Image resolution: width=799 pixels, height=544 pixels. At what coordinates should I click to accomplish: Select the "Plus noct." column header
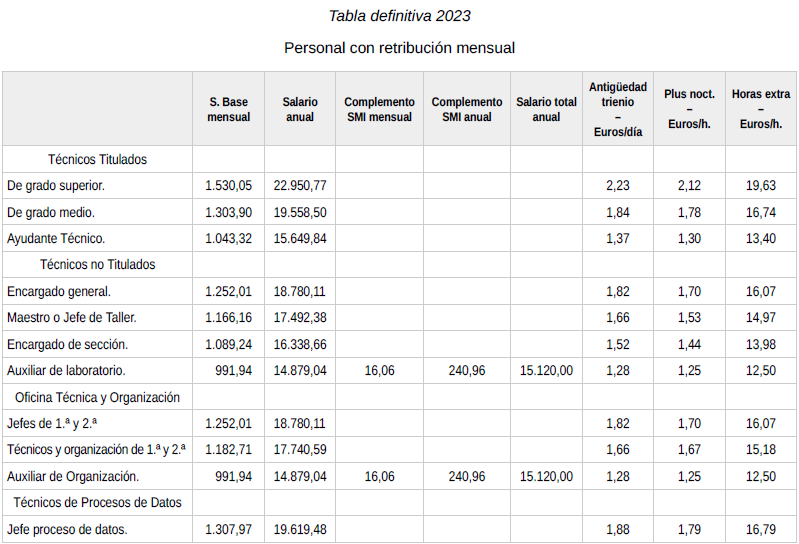pyautogui.click(x=689, y=109)
